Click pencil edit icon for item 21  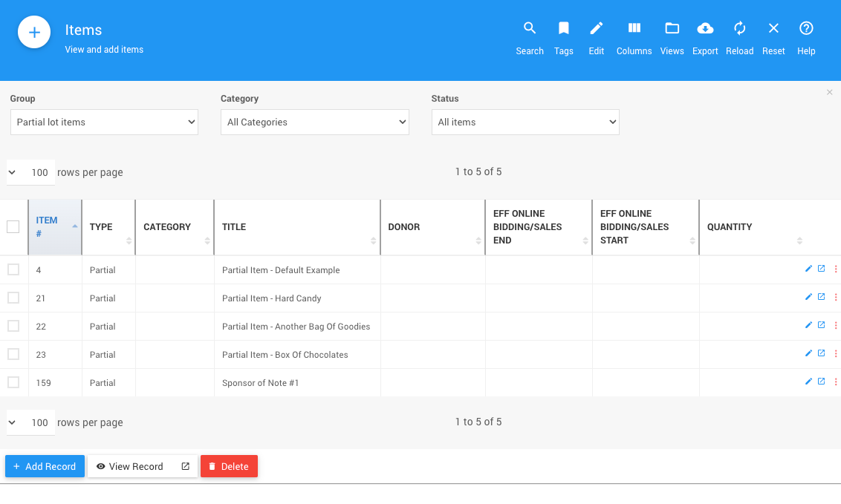pyautogui.click(x=808, y=297)
